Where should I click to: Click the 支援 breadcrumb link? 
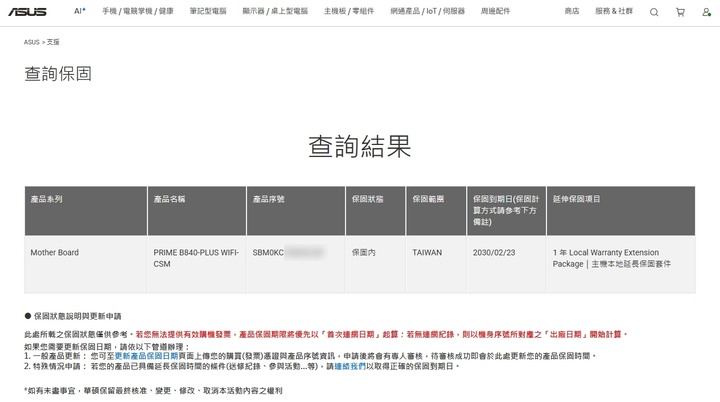(x=53, y=42)
